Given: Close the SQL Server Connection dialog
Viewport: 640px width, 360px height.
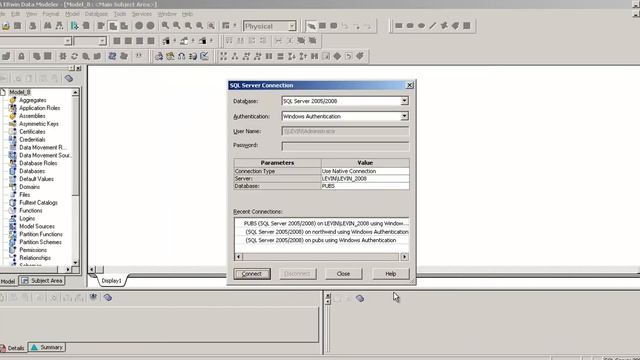Looking at the screenshot, I should 409,85.
